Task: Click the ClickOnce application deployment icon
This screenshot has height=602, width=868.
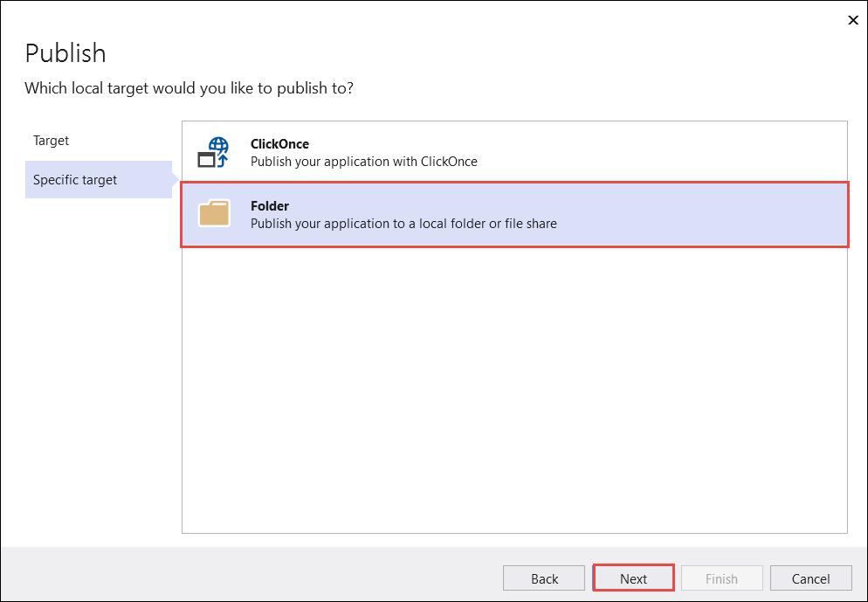Action: point(213,151)
